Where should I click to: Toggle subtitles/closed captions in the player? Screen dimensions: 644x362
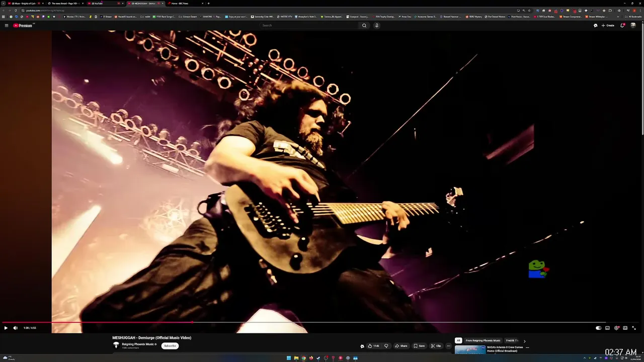tap(607, 328)
